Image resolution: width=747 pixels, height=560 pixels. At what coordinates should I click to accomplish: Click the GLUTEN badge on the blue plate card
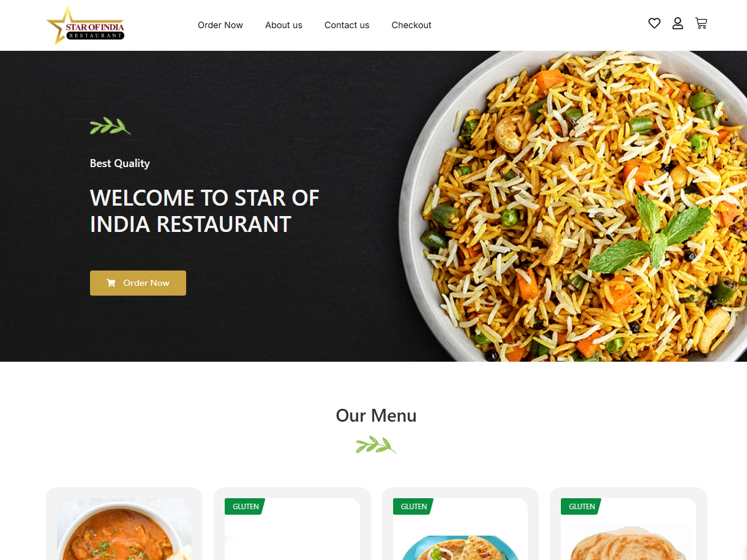(413, 506)
